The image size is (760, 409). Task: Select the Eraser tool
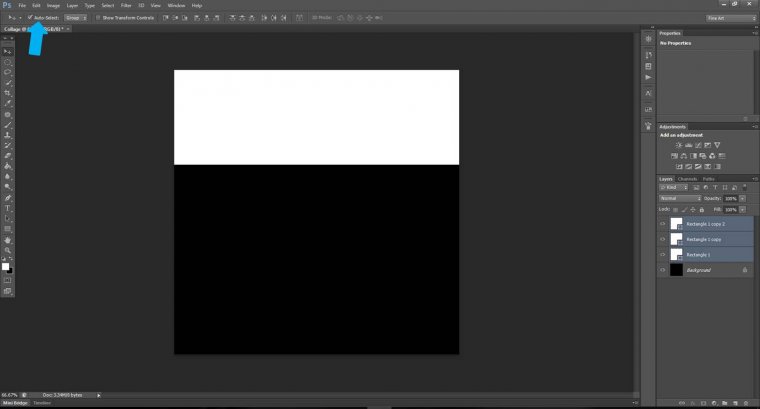[7, 156]
